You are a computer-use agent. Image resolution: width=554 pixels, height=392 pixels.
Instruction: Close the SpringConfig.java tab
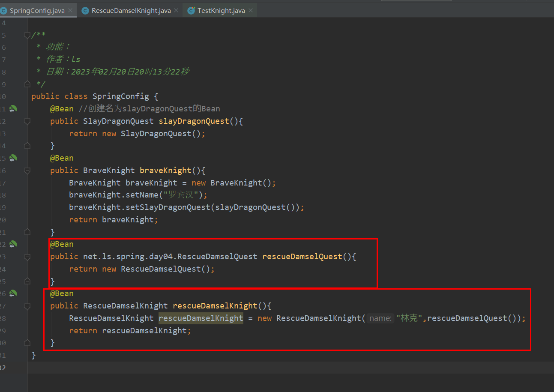pos(70,11)
